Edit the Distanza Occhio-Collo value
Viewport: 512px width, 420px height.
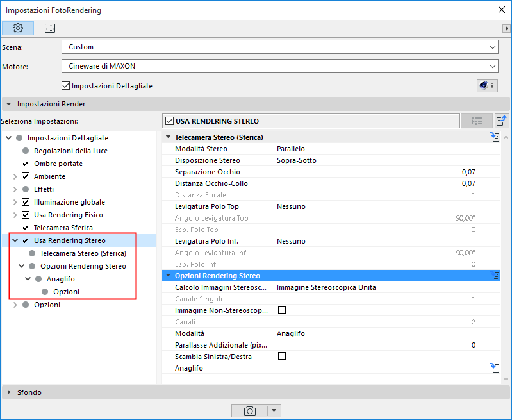(x=468, y=183)
